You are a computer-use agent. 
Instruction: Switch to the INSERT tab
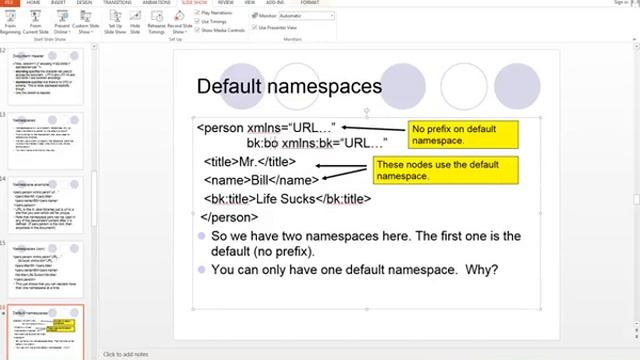coord(58,2)
